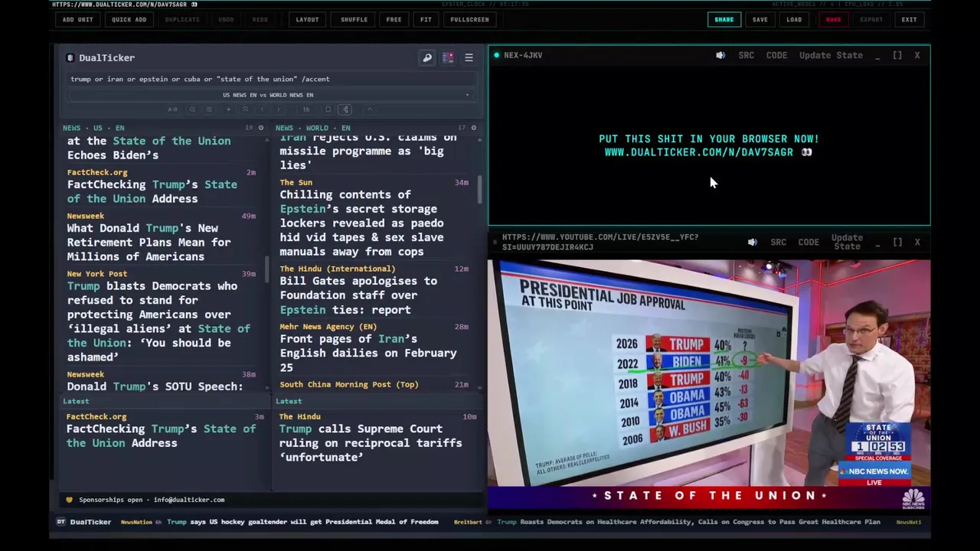This screenshot has height=551, width=980.
Task: Click the SAVE button
Action: click(759, 20)
